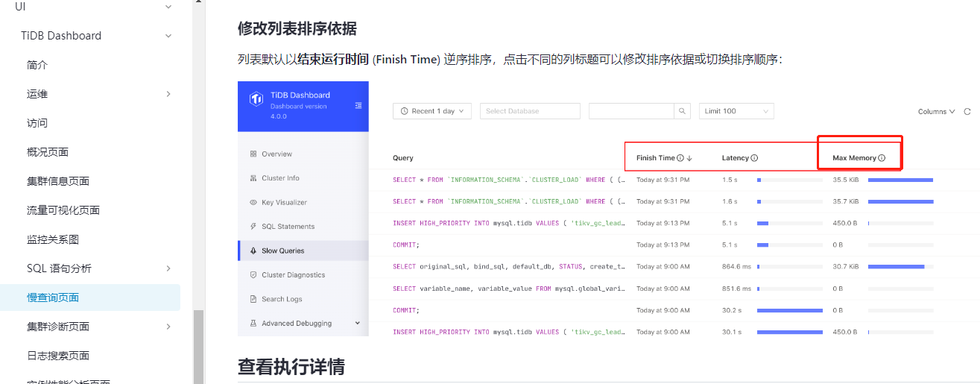Click the 864.6 ms latency value
The image size is (980, 384).
pyautogui.click(x=736, y=267)
